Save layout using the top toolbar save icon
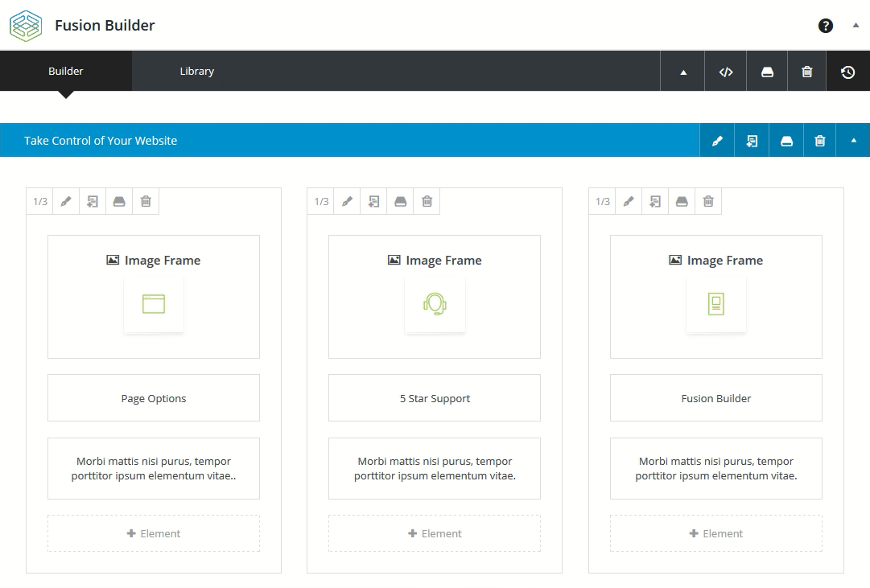 (x=767, y=72)
